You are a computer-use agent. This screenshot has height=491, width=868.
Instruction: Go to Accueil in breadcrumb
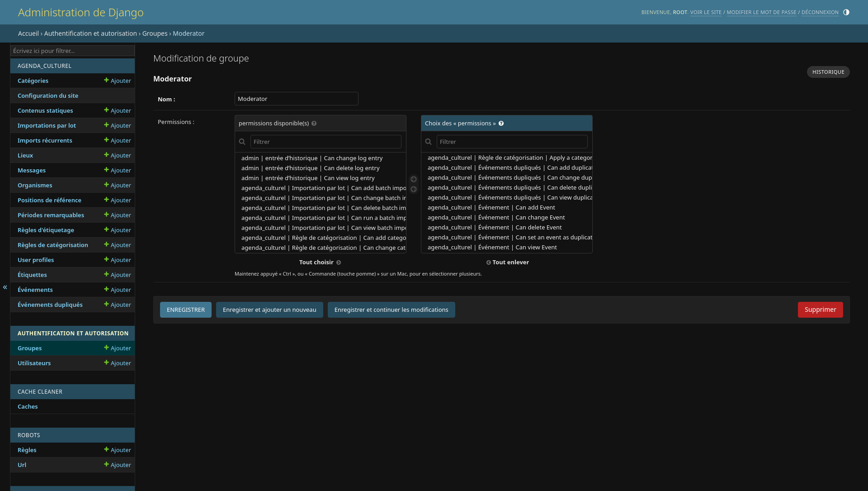[x=28, y=33]
